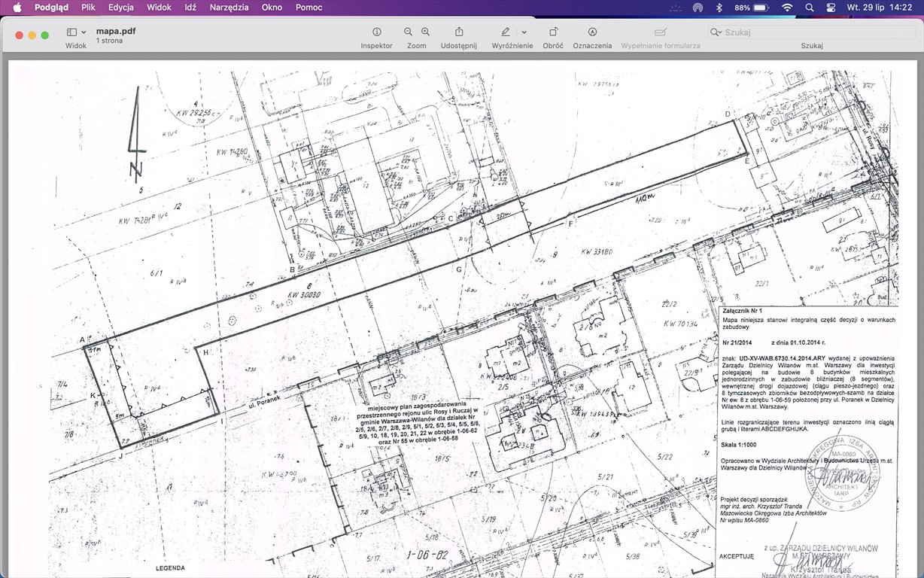The height and width of the screenshot is (578, 924).
Task: Open the Pomoc menu
Action: (x=309, y=8)
